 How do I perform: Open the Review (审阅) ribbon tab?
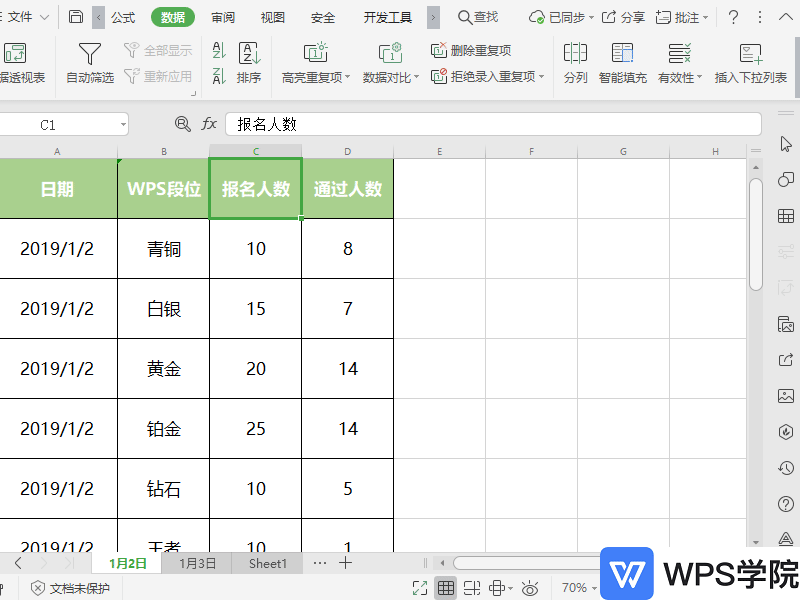coord(223,17)
